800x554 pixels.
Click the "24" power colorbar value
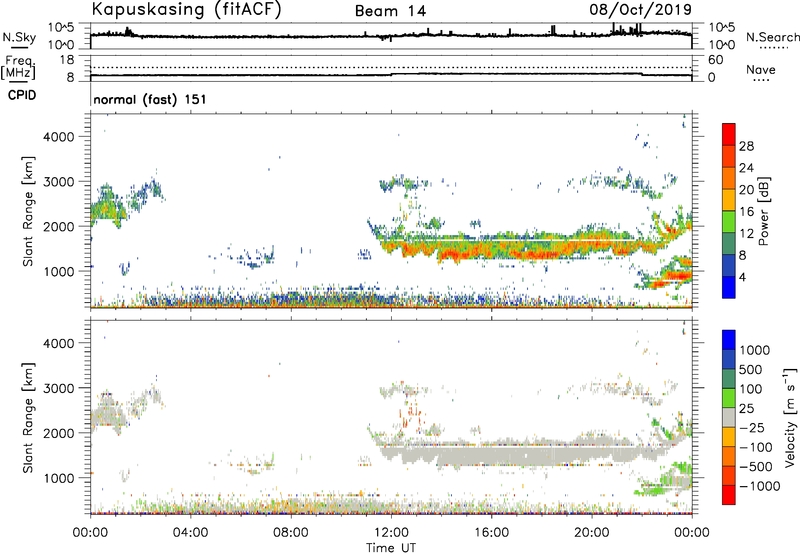(746, 168)
